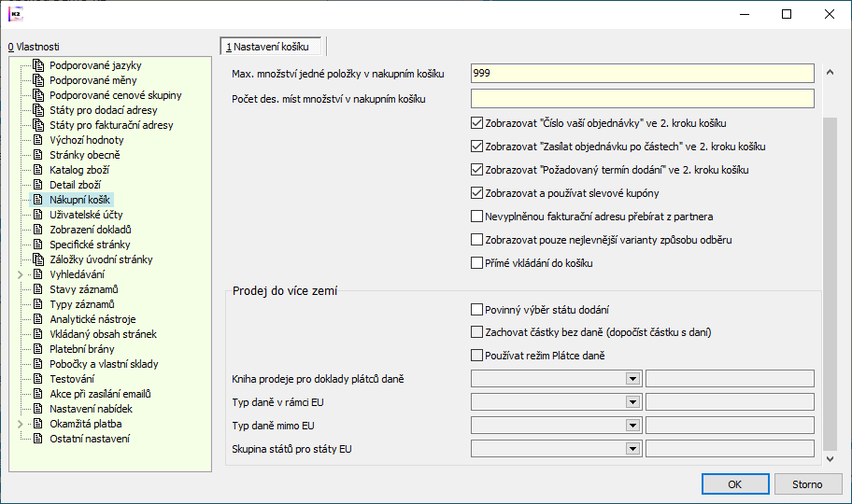Switch to 1 Nastavení košíku tab

click(x=270, y=47)
